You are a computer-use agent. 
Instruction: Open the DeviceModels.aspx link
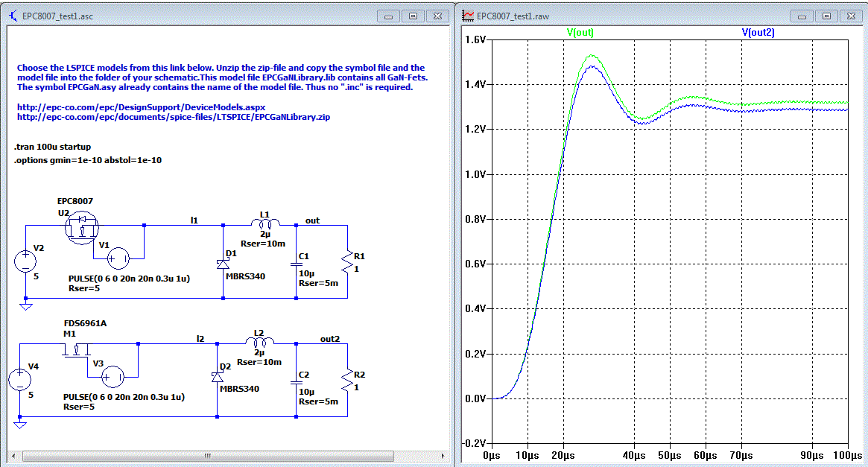click(141, 107)
